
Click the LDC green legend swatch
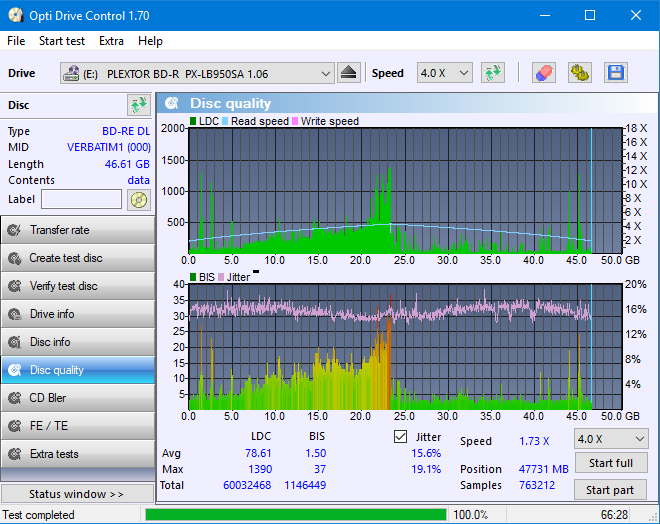coord(193,121)
